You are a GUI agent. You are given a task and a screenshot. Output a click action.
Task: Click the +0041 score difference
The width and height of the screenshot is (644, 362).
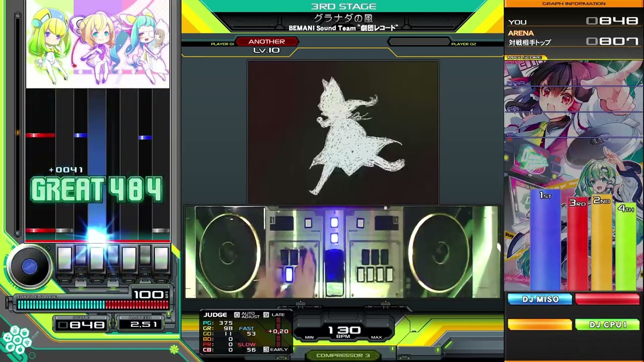tap(66, 170)
